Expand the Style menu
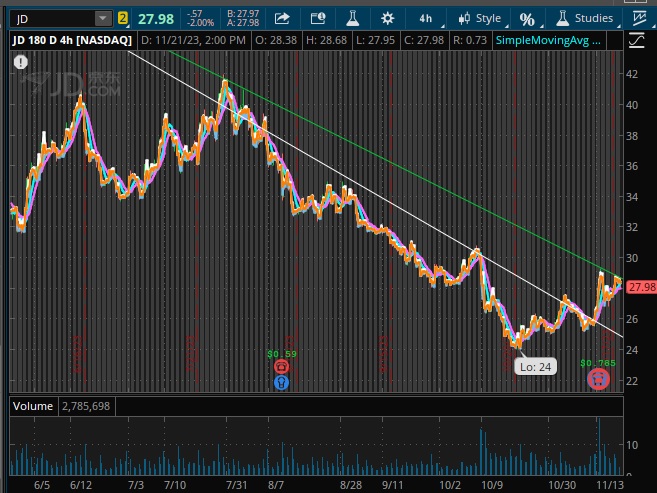Screen dimensions: 657x493 coord(479,18)
